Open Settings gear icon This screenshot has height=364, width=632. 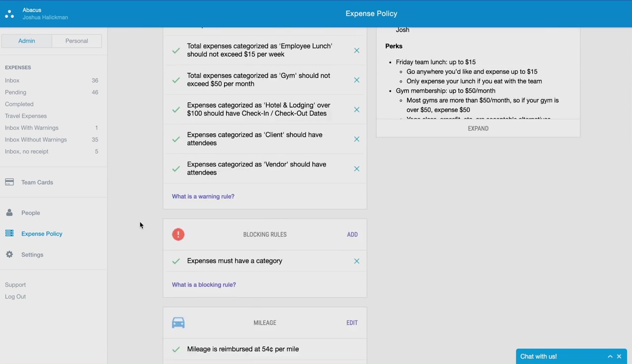(x=9, y=255)
